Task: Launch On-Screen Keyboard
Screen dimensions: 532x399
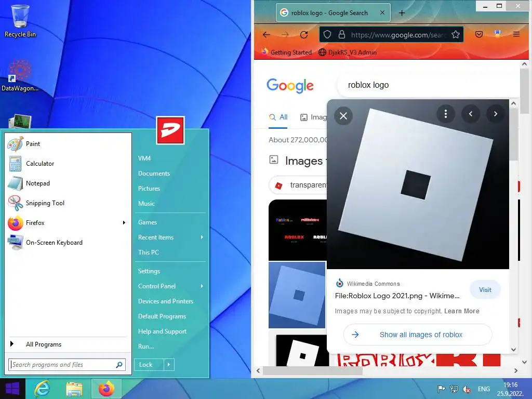Action: click(x=68, y=243)
